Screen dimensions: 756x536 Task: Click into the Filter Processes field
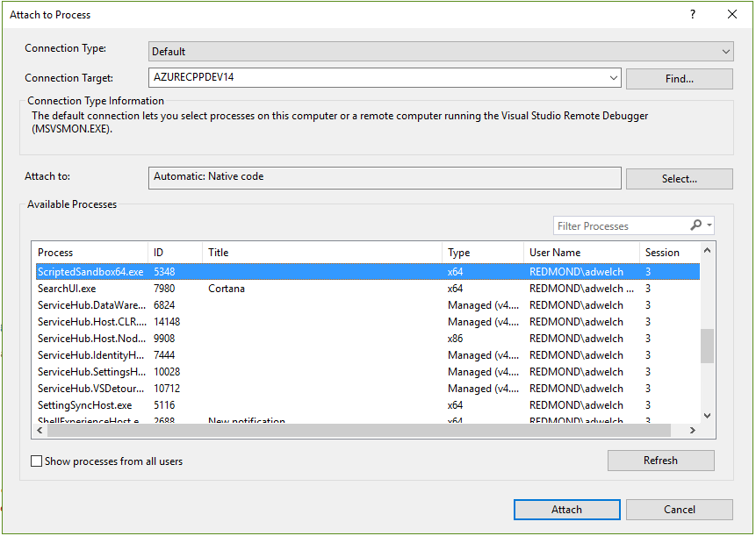point(619,225)
